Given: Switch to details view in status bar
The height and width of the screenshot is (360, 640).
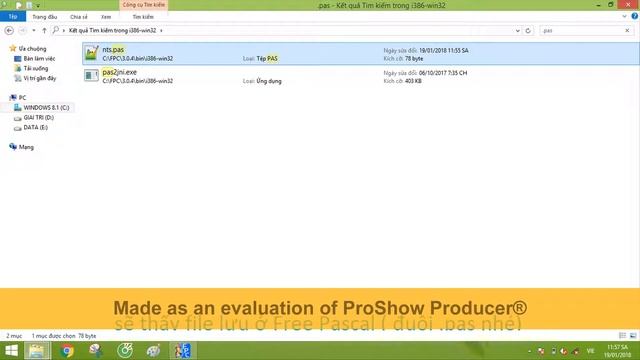Looking at the screenshot, I should coord(622,336).
